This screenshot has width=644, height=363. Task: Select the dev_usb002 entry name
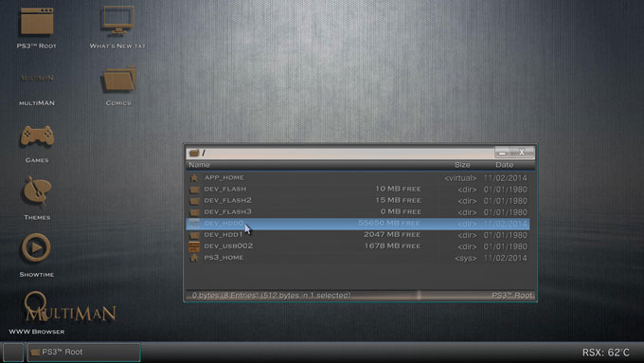228,246
